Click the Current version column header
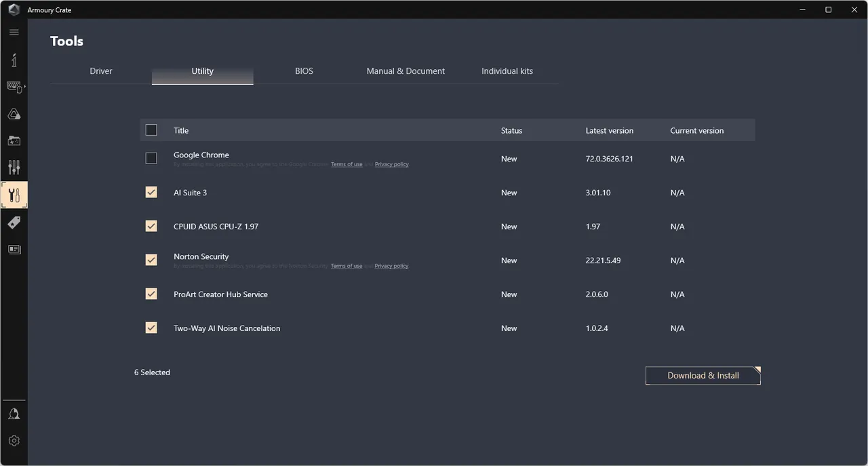The width and height of the screenshot is (868, 466). click(x=697, y=131)
